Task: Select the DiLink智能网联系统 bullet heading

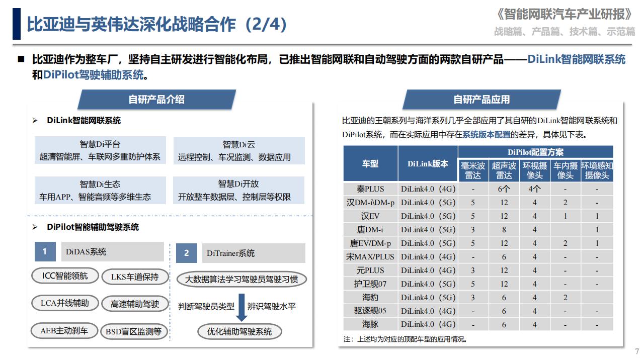Action: (x=84, y=121)
